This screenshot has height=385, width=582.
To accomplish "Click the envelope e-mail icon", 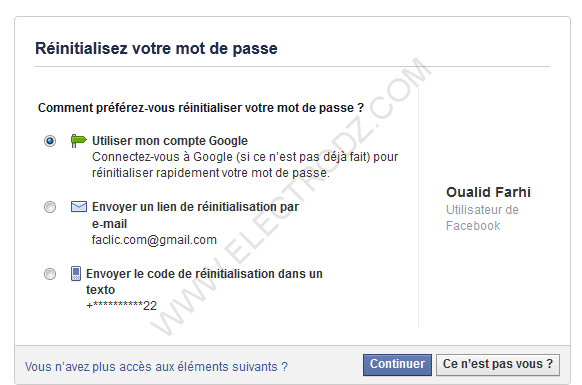I will click(x=79, y=207).
